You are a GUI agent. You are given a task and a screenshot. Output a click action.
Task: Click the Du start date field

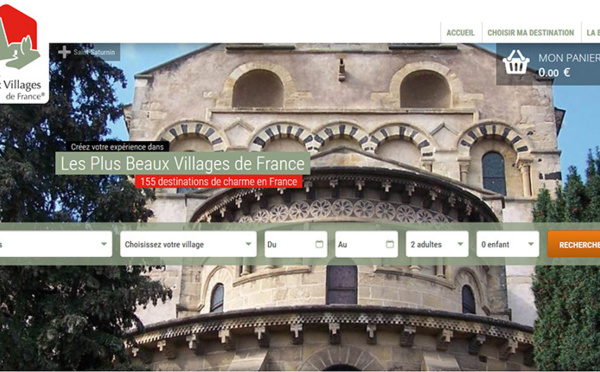(296, 244)
